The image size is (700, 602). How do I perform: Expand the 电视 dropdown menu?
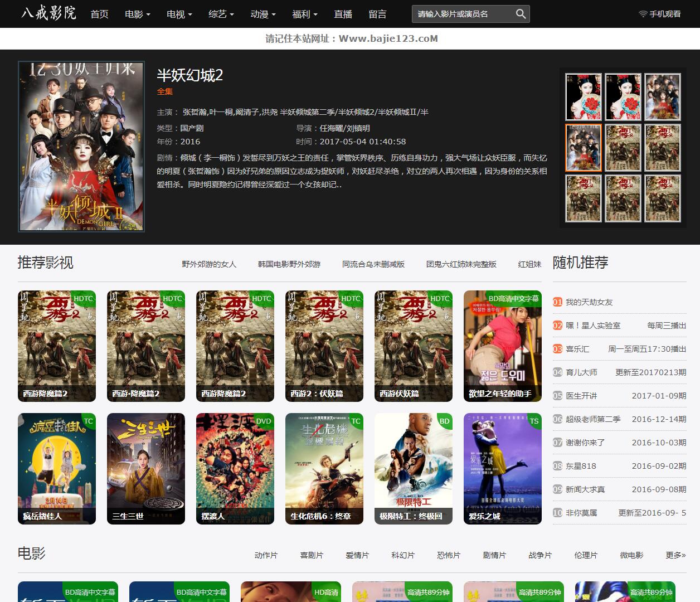pyautogui.click(x=179, y=14)
